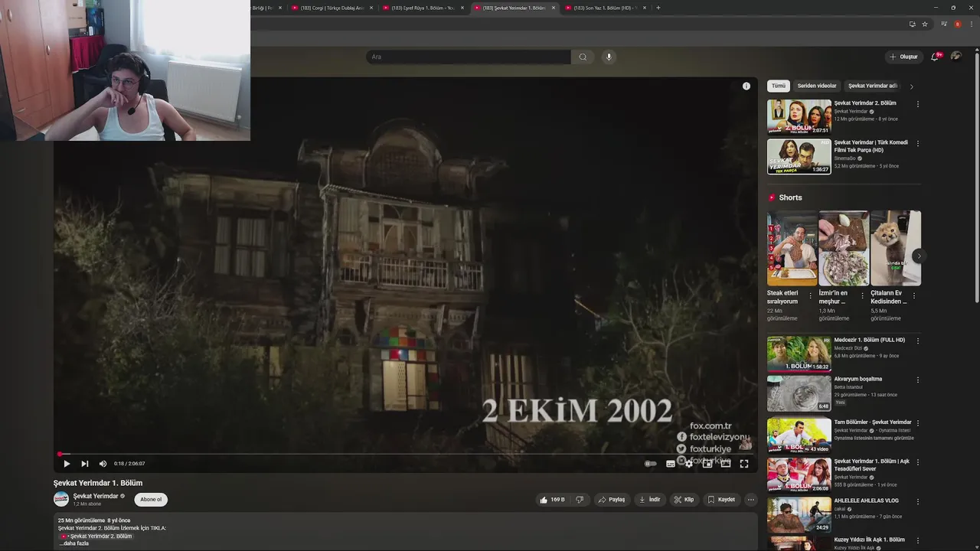Open more actions menu under the video
The width and height of the screenshot is (980, 551).
(751, 500)
